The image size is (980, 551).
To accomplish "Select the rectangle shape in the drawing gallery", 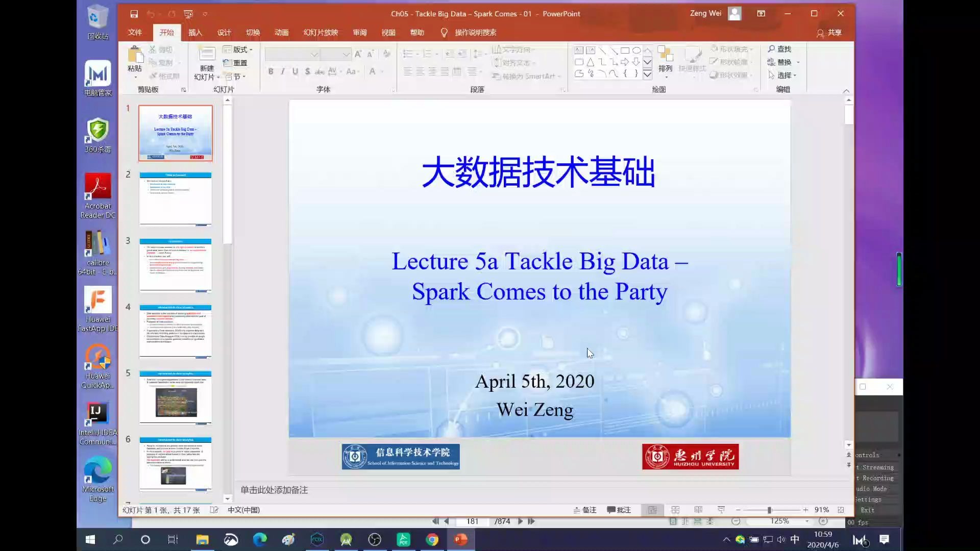I will pyautogui.click(x=625, y=50).
